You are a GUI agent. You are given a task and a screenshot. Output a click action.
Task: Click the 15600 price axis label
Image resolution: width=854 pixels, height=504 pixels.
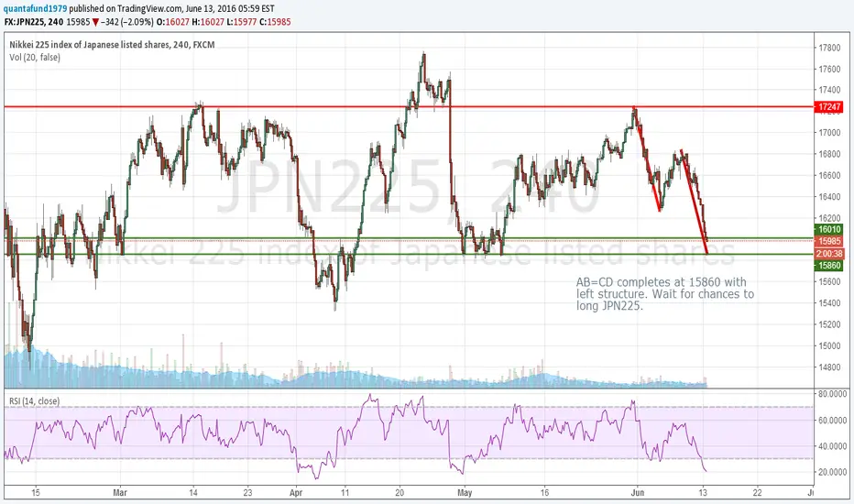[x=829, y=281]
